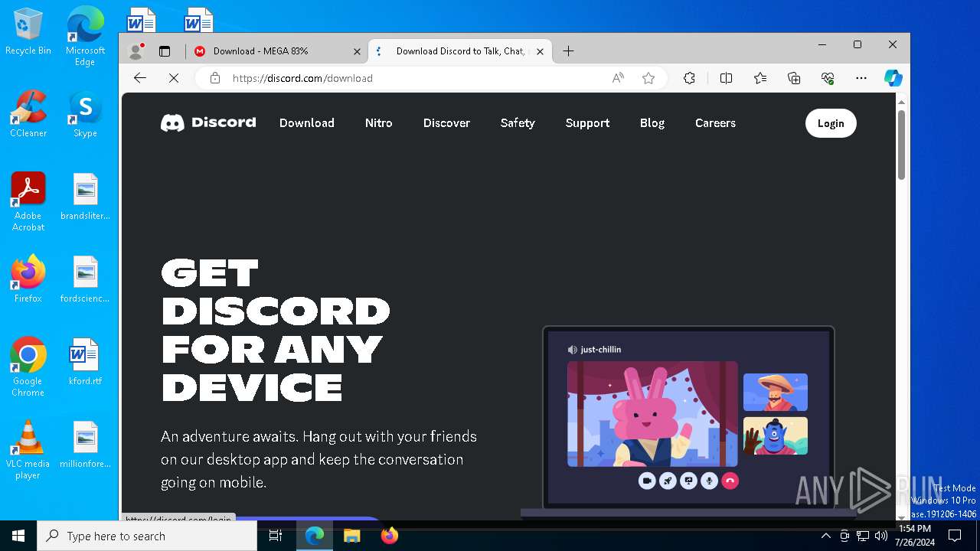This screenshot has width=980, height=551.
Task: Select the kford.rtf desktop file
Action: coord(85,361)
